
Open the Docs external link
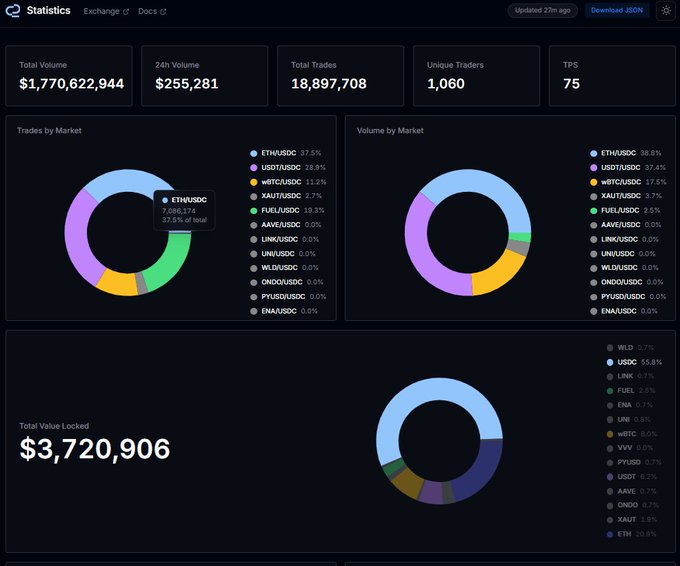point(152,11)
